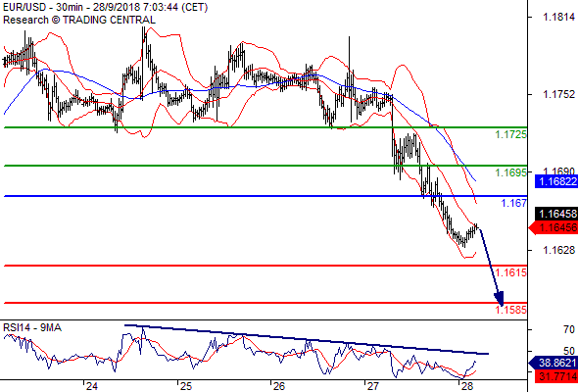Click the date label 27 on time axis
This screenshot has height=392, width=578.
(x=372, y=386)
